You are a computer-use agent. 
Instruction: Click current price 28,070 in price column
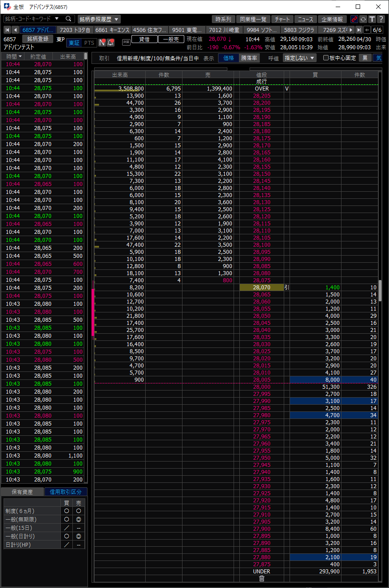point(262,288)
